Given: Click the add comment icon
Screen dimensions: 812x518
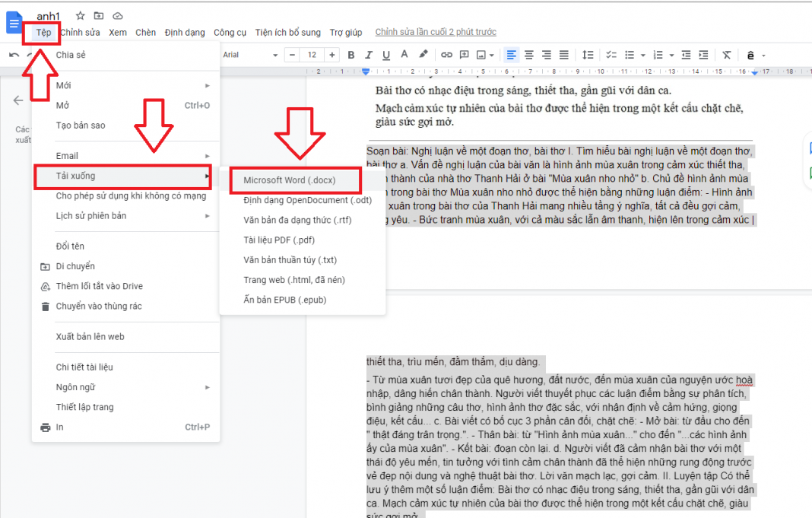Looking at the screenshot, I should (464, 55).
